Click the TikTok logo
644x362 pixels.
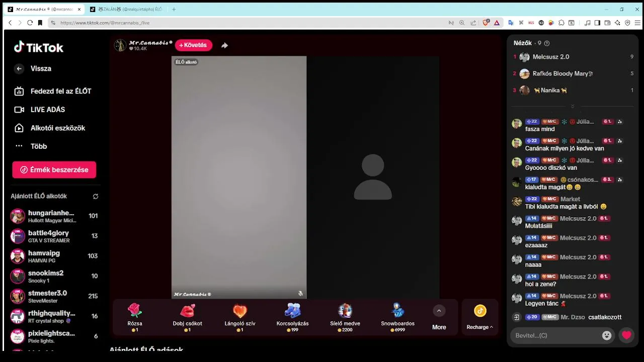tap(39, 47)
